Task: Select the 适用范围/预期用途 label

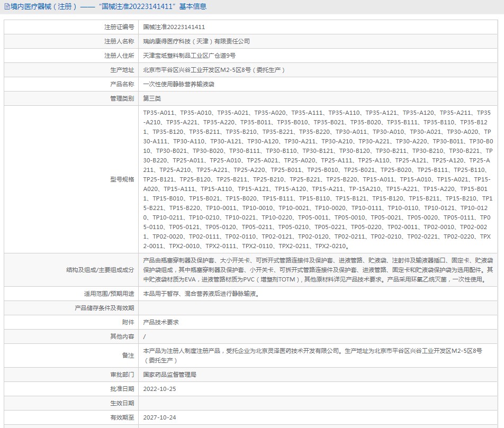Action: coord(109,294)
